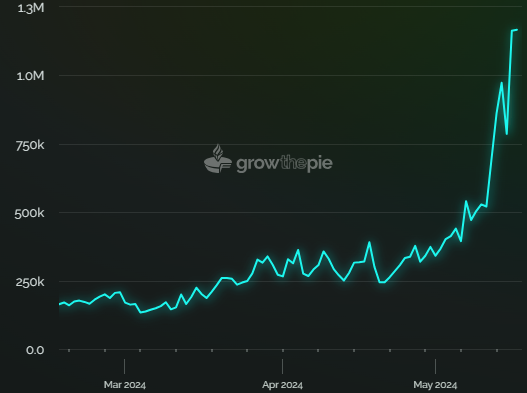Click the 1.0M y-axis label

31,76
